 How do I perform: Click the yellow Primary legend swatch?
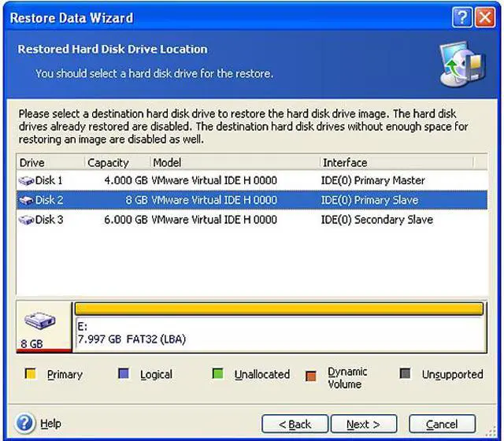[x=31, y=374]
